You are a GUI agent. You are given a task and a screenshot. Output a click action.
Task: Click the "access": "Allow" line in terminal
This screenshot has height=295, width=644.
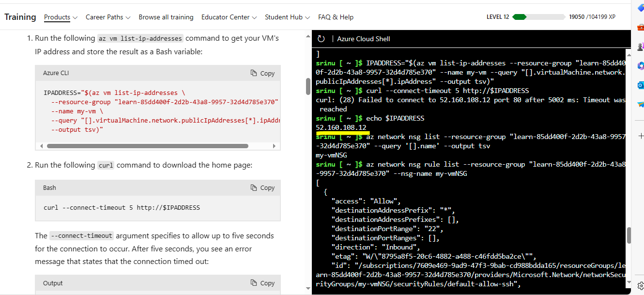366,201
